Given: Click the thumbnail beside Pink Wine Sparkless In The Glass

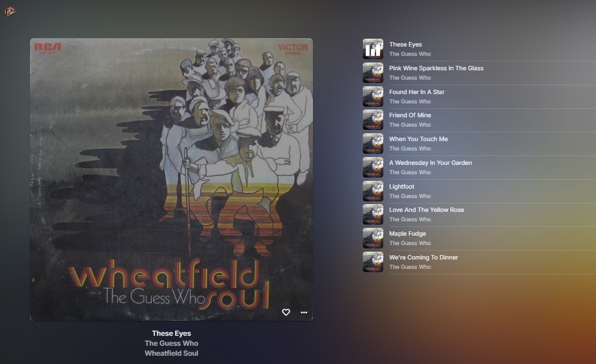Looking at the screenshot, I should 373,72.
